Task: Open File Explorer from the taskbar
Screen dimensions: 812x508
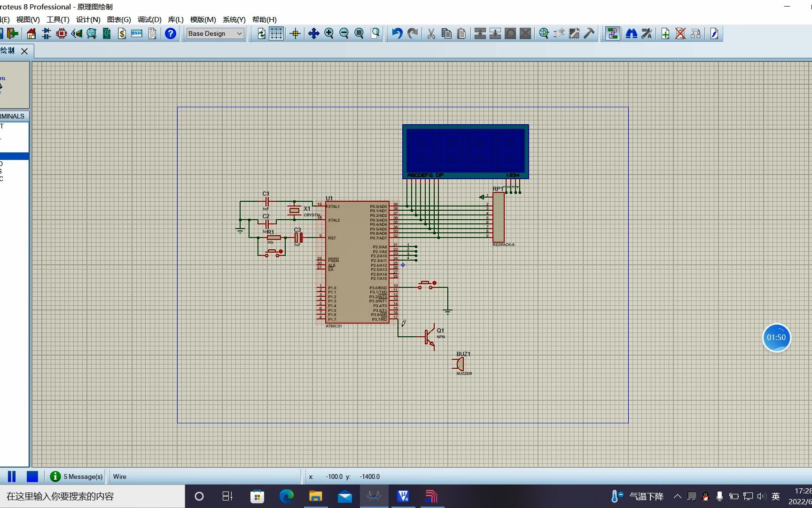Action: (x=316, y=496)
